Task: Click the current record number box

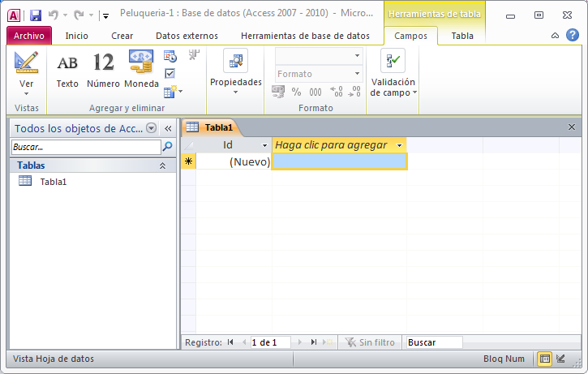Action: pos(270,342)
